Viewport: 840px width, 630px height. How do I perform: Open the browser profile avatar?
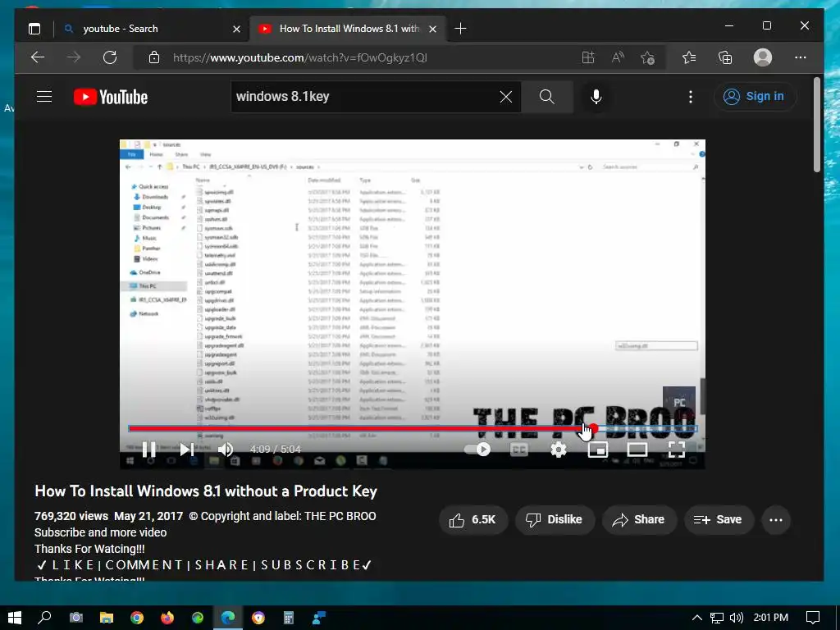point(762,57)
